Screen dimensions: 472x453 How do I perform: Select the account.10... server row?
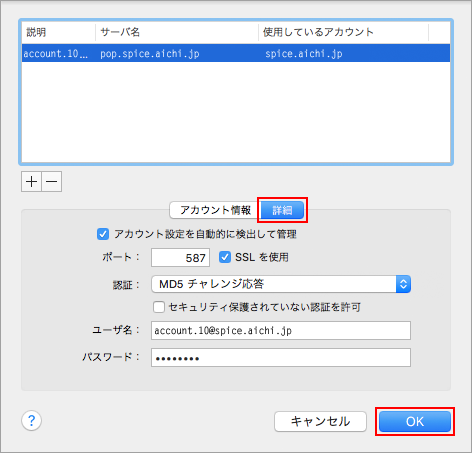[236, 53]
